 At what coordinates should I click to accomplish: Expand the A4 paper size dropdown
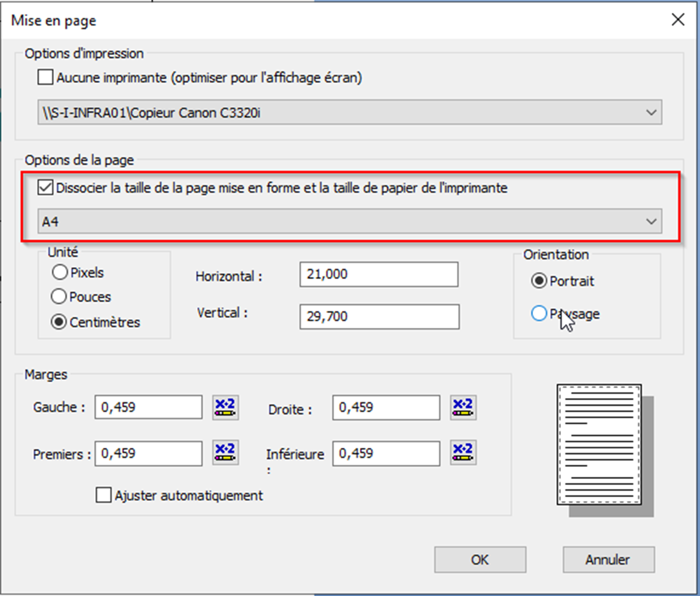(x=349, y=221)
